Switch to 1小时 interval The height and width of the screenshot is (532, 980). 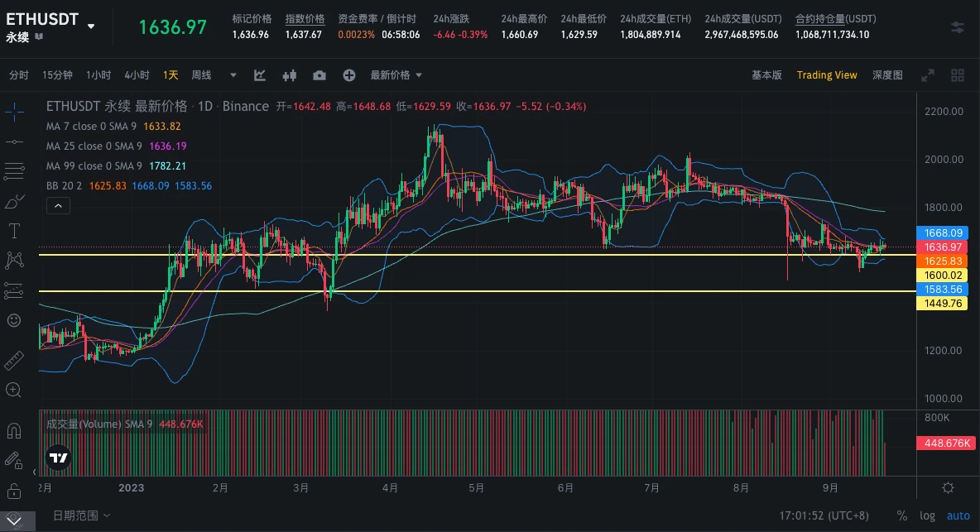tap(98, 75)
